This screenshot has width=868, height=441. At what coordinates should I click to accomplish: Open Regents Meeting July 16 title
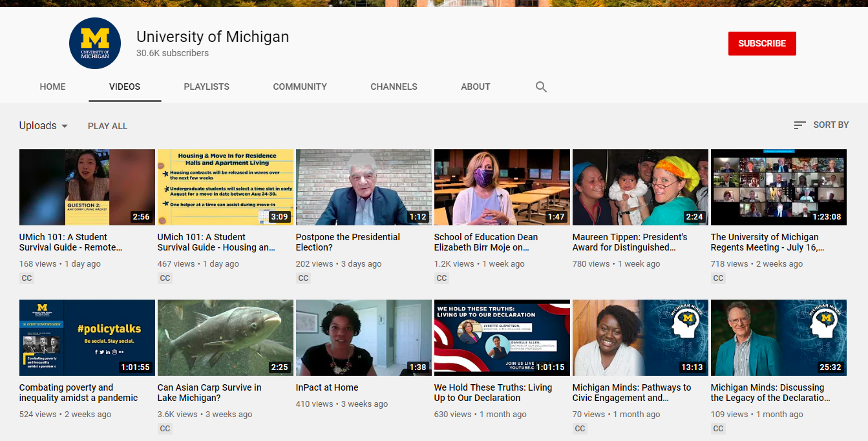coord(767,242)
